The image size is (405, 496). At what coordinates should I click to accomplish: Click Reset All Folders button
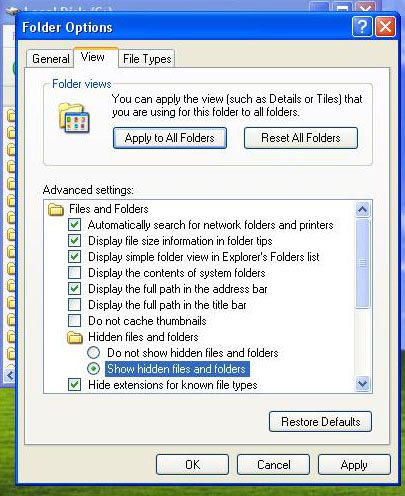pyautogui.click(x=301, y=138)
